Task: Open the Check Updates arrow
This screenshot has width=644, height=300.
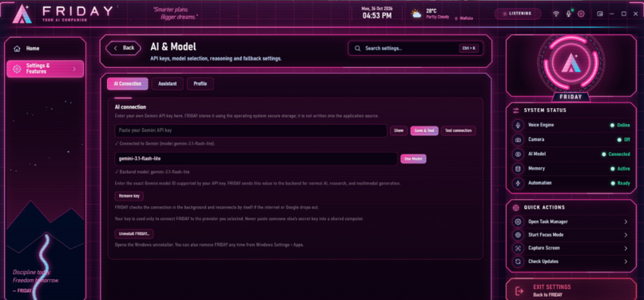Action: click(x=626, y=262)
